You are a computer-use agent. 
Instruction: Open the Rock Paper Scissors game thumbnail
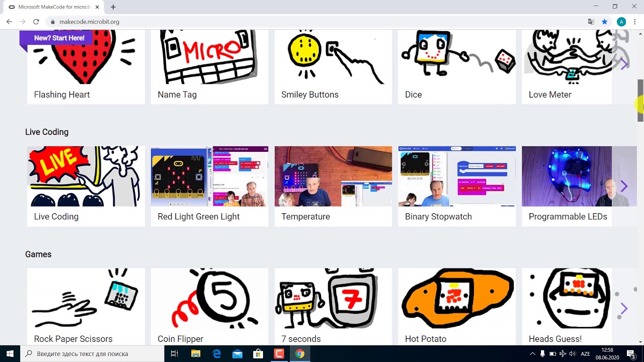[x=86, y=298]
